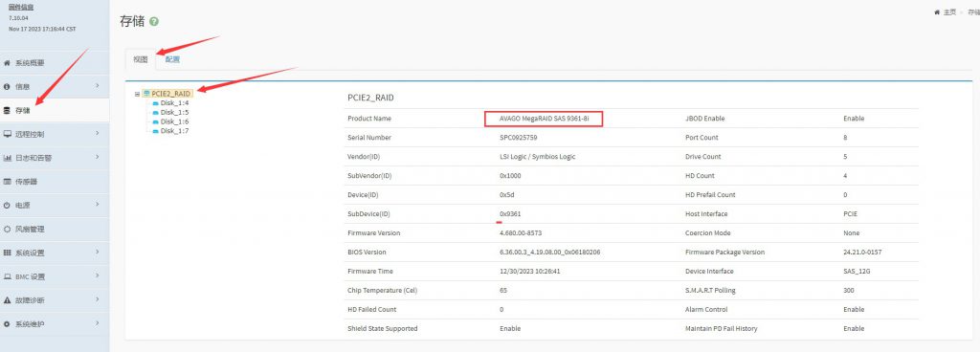Click the laptop icon beside BMC 设置
Viewport: 980px width, 352px height.
[x=7, y=276]
